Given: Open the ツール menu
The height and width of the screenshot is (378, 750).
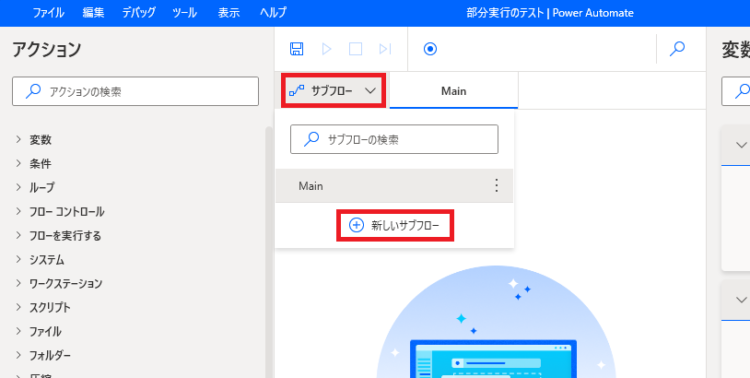Looking at the screenshot, I should 185,13.
